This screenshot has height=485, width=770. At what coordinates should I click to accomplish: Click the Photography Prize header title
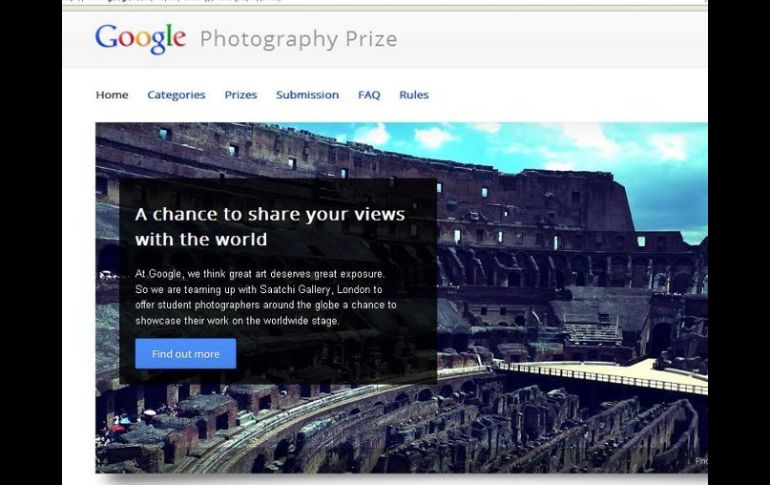click(x=299, y=39)
